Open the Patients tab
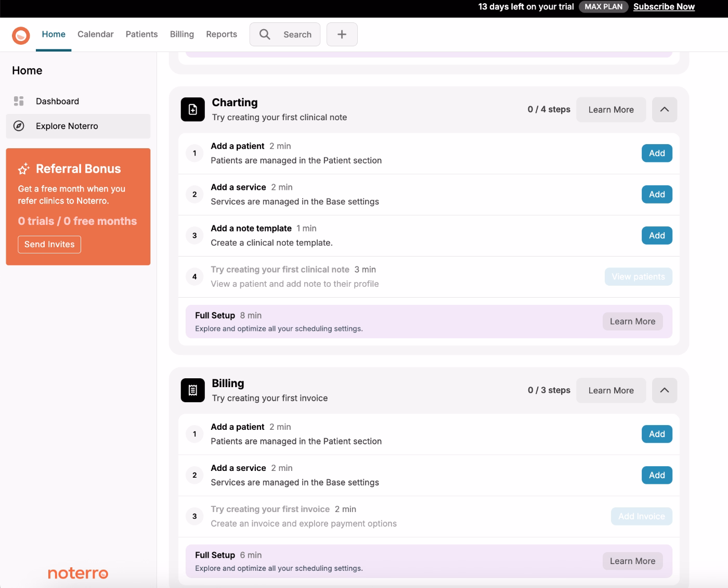Screen dimensions: 728x588 [x=141, y=34]
